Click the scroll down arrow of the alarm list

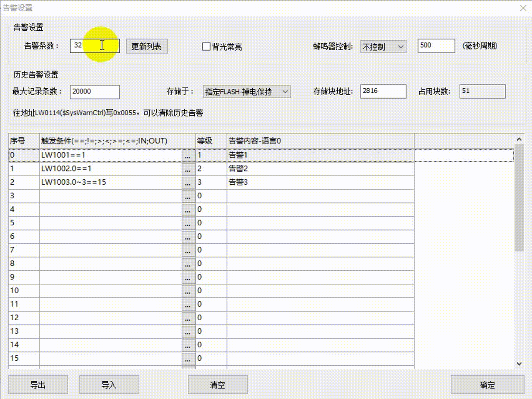[x=519, y=364]
